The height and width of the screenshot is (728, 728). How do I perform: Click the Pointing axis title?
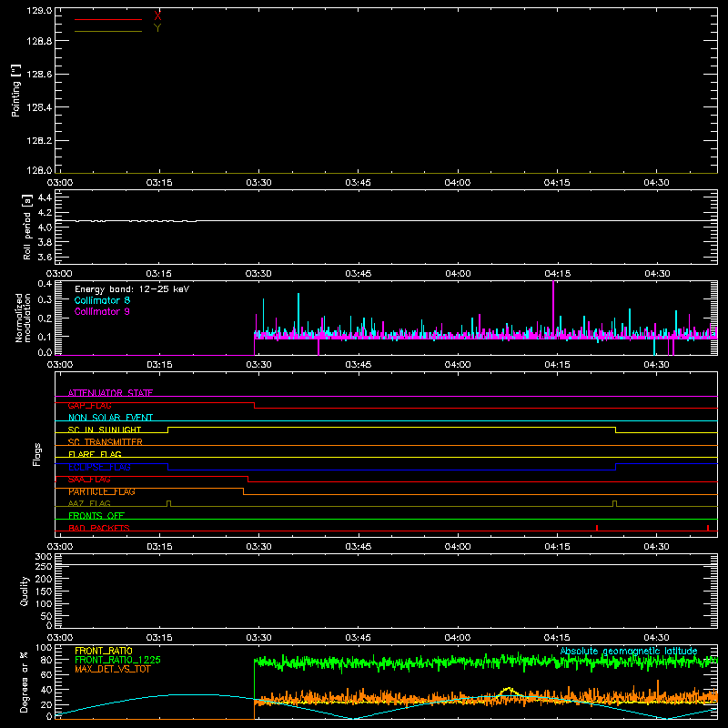tap(15, 90)
